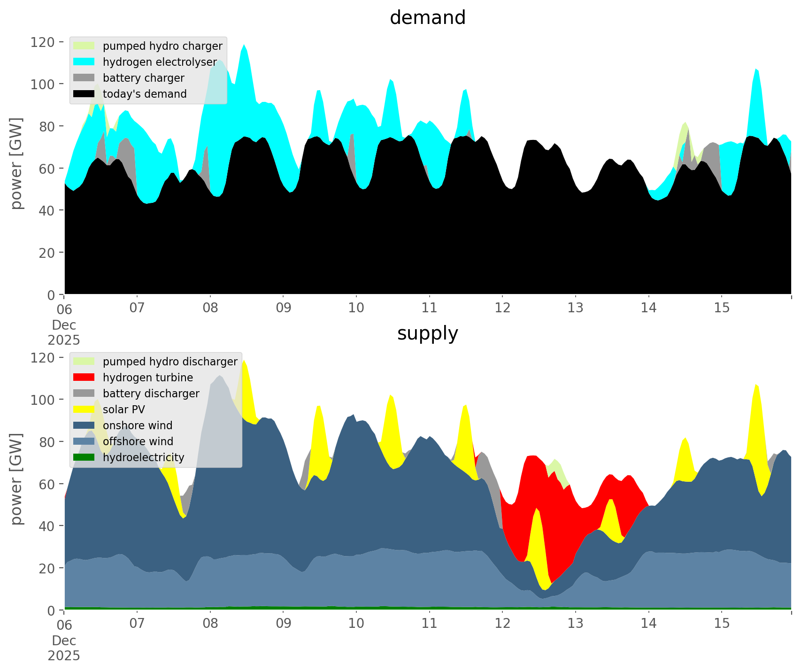Click the 09 date tick on supply chart

(x=283, y=624)
